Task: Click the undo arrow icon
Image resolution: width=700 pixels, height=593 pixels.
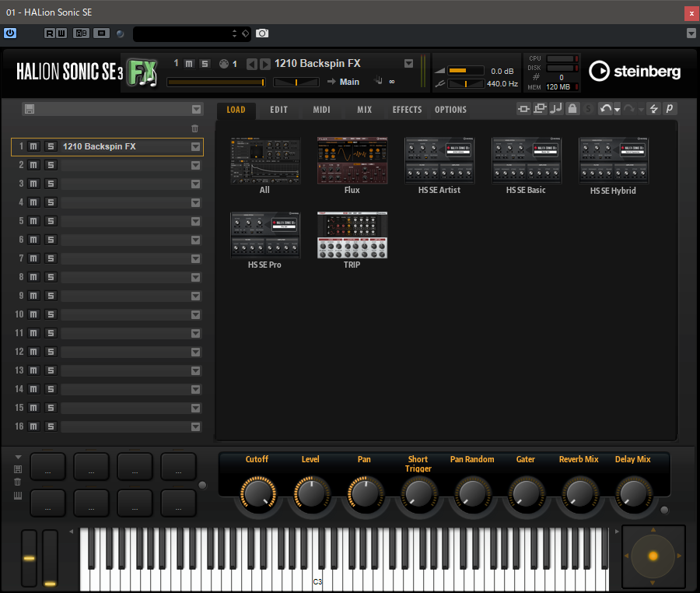Action: (x=605, y=108)
